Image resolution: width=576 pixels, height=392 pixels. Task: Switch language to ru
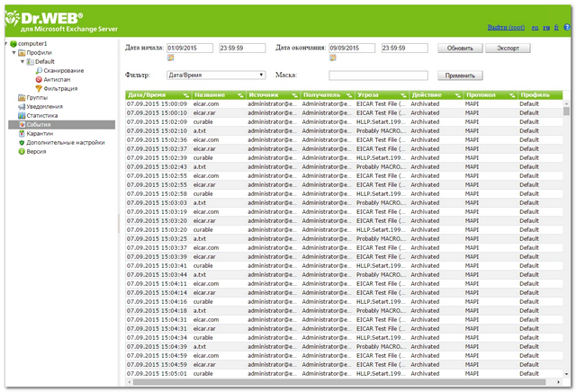click(546, 28)
